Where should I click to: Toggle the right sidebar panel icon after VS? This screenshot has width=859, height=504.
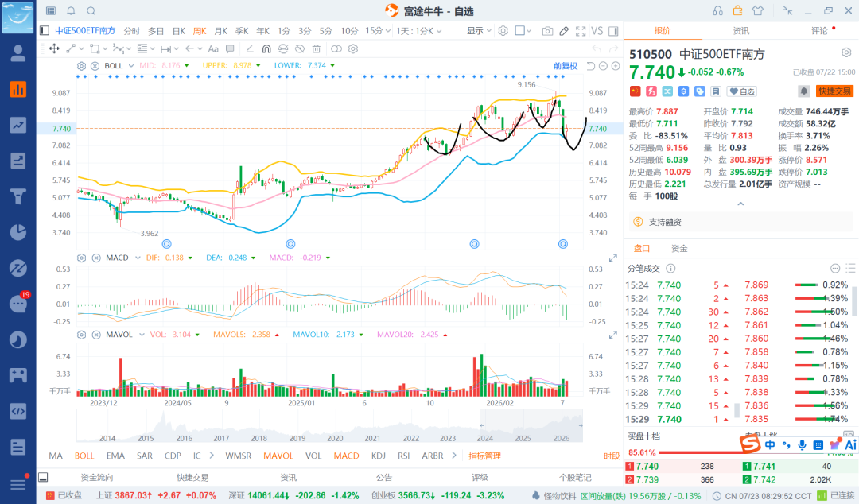613,31
